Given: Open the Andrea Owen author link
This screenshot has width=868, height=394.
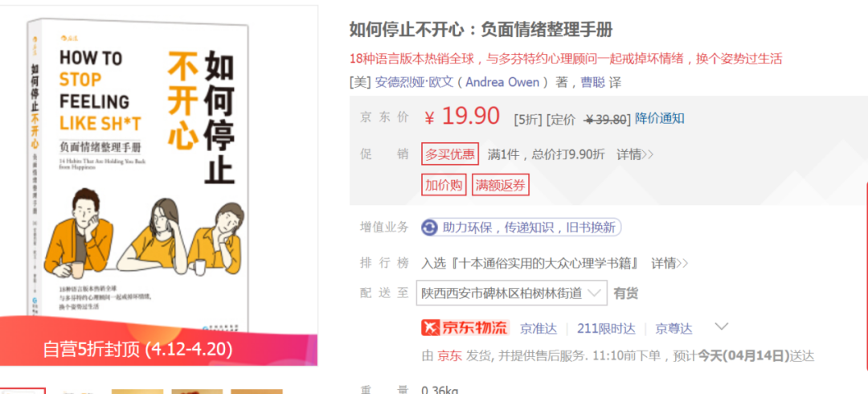Looking at the screenshot, I should tap(502, 82).
